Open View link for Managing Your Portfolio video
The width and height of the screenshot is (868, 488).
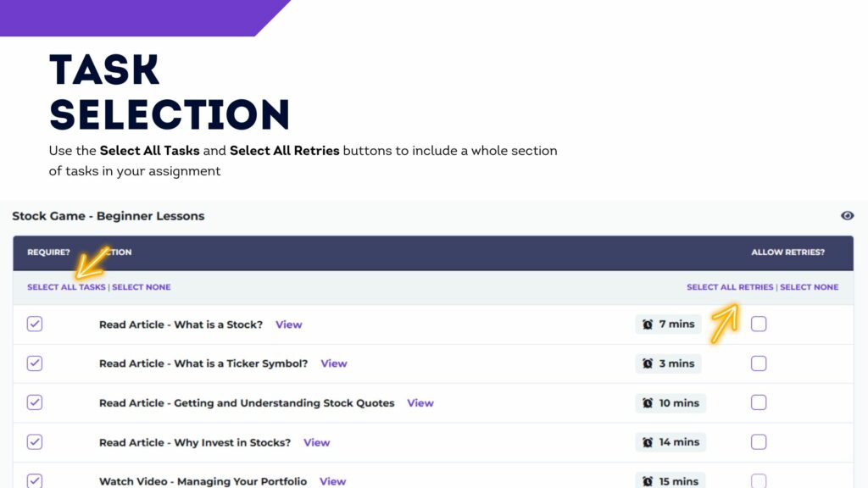[x=332, y=481]
